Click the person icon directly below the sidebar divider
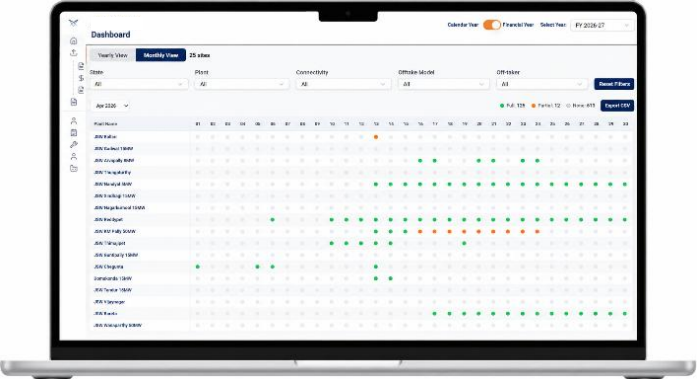 tap(74, 121)
